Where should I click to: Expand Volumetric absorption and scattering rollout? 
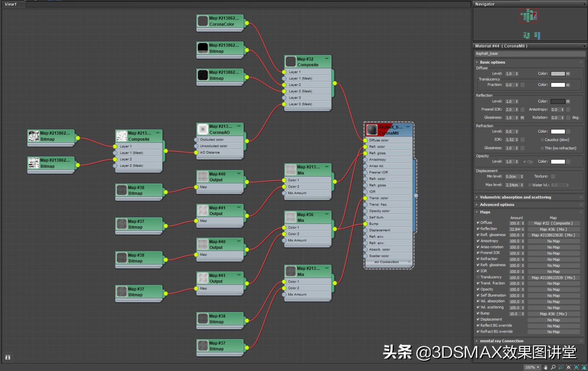(x=515, y=197)
